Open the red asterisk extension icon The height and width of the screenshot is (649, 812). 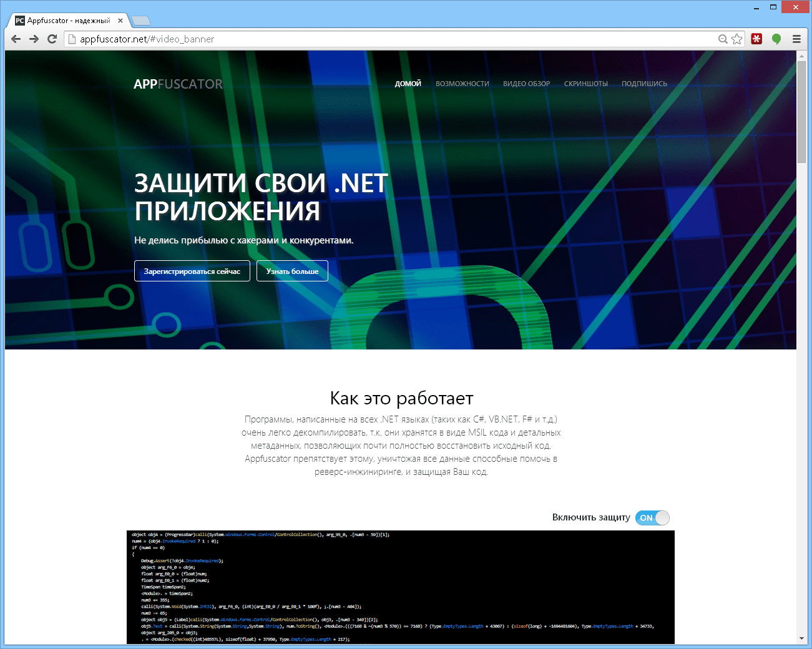[756, 39]
